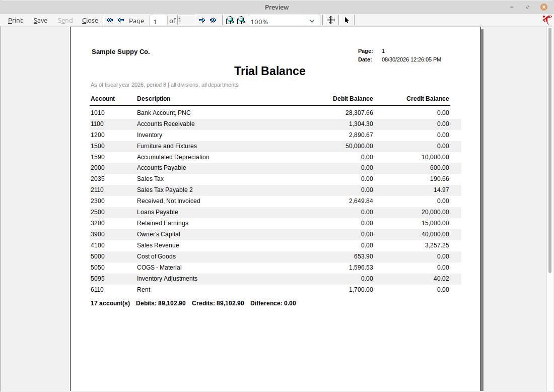554x392 pixels.
Task: Click the current page number field
Action: [x=158, y=21]
